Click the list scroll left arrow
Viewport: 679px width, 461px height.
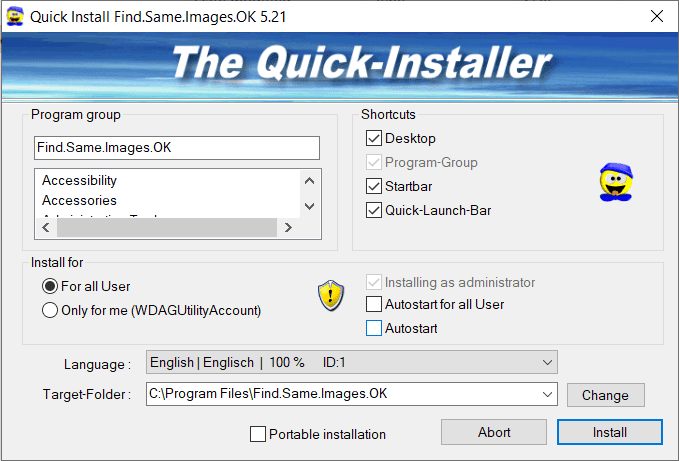(46, 227)
